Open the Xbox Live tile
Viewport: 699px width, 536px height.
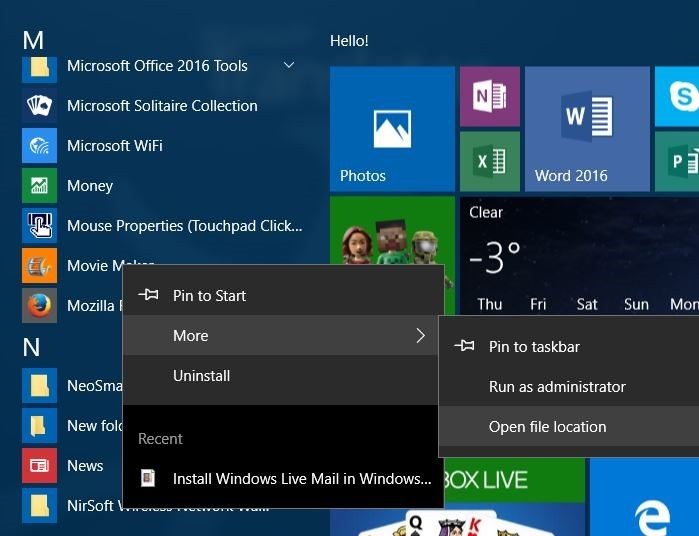point(514,480)
